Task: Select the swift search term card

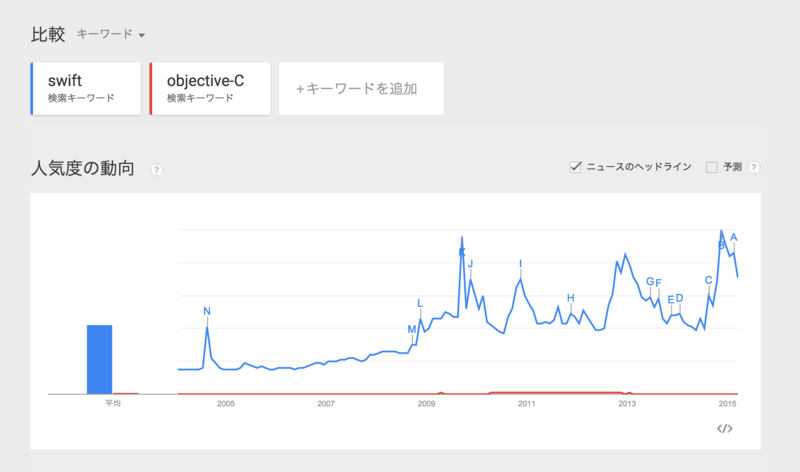Action: pyautogui.click(x=86, y=89)
